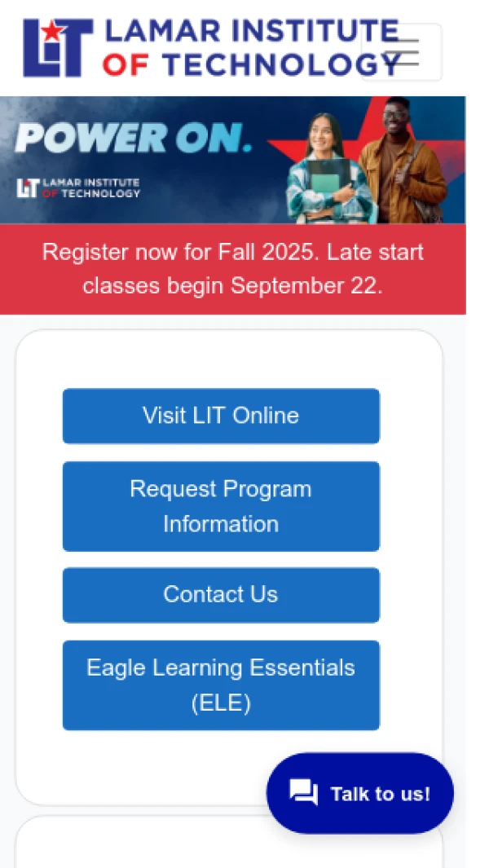
Task: Open Eagle Learning Essentials (ELE)
Action: 221,685
